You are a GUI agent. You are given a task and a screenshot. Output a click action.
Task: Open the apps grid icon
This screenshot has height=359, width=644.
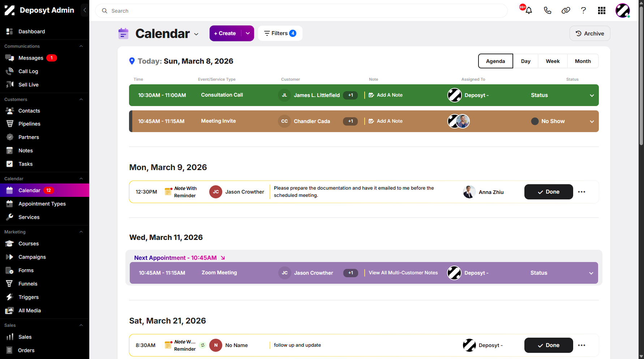pos(602,10)
